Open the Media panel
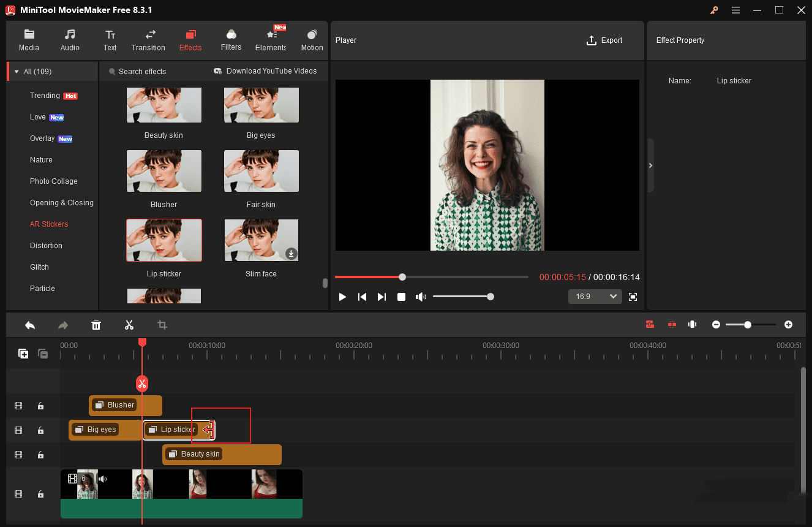812x527 pixels. [29, 40]
